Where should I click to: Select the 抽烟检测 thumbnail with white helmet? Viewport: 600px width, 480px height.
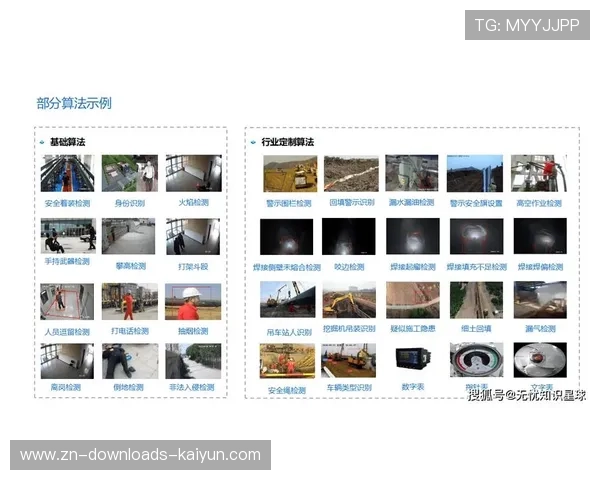(x=193, y=302)
